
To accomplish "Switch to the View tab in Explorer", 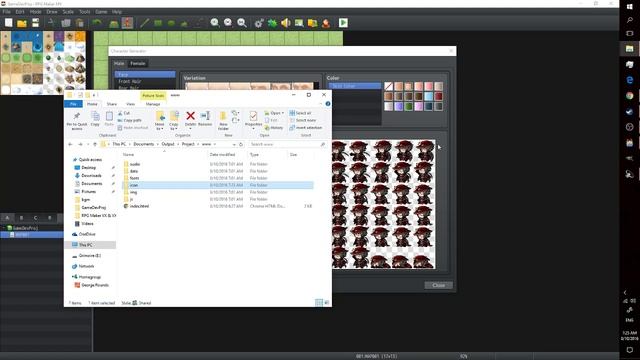I will (x=130, y=104).
